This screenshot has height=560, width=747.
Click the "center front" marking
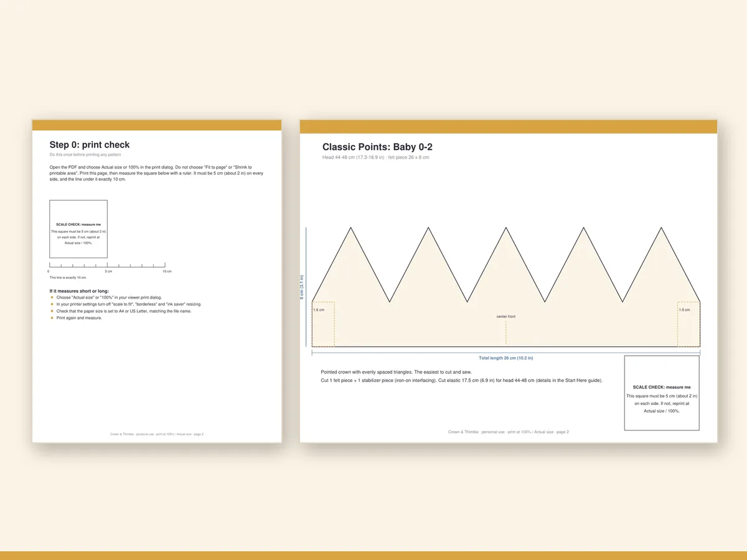coord(506,317)
